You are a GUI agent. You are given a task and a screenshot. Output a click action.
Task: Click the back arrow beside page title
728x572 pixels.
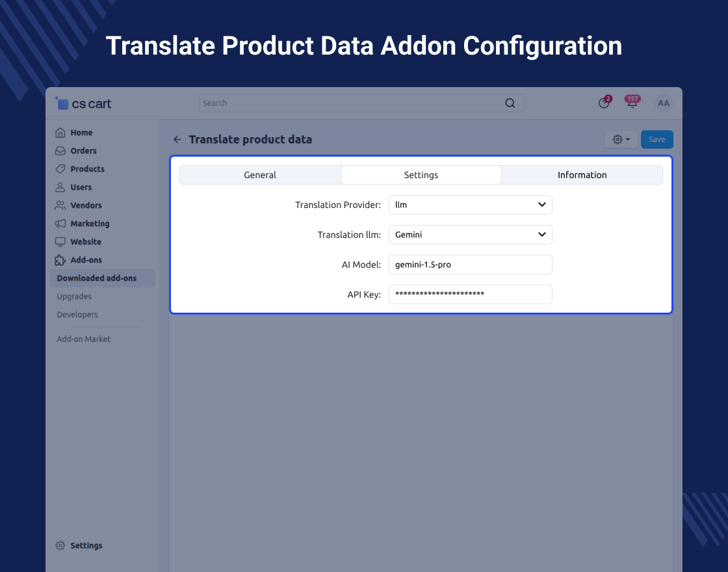click(177, 140)
